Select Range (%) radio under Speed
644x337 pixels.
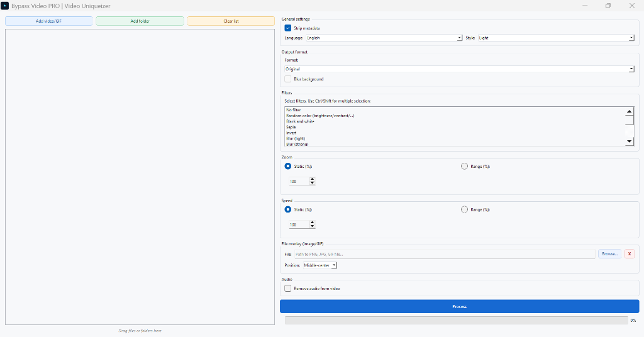click(x=464, y=209)
